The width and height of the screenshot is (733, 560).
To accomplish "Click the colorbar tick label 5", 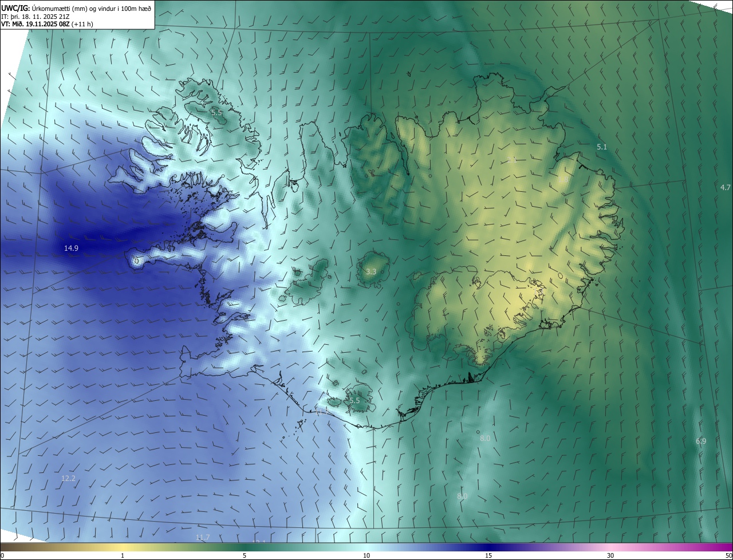I will 245,556.
